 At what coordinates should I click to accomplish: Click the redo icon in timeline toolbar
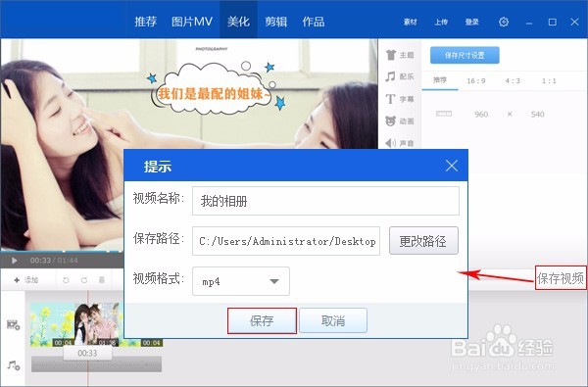pos(84,280)
